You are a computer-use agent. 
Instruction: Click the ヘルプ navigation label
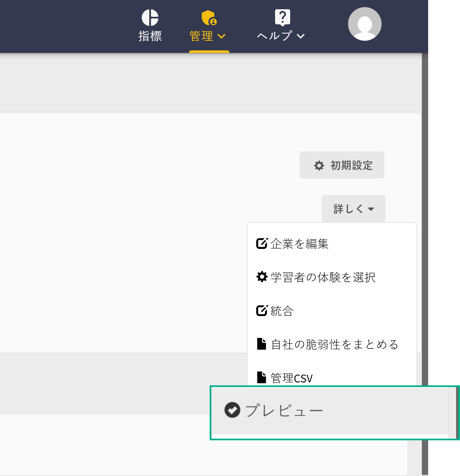click(x=275, y=36)
